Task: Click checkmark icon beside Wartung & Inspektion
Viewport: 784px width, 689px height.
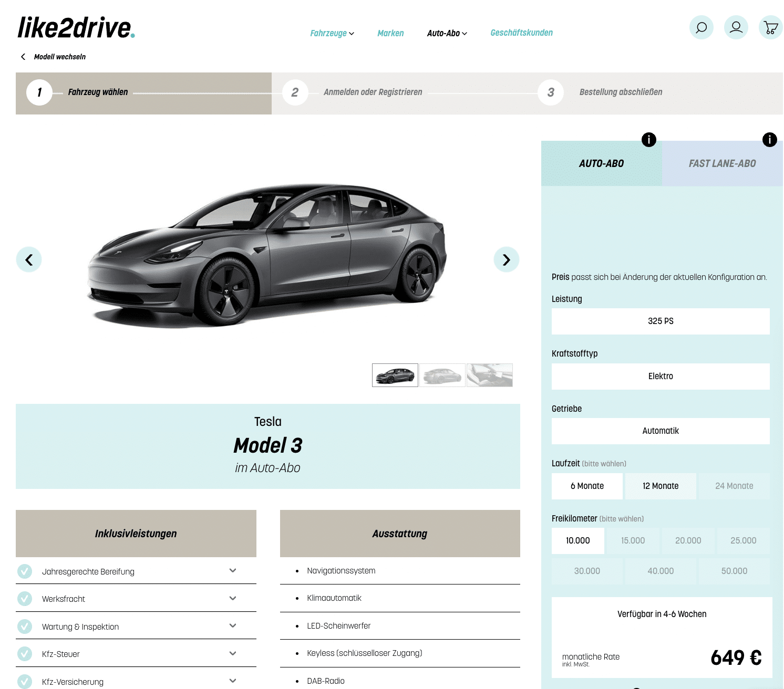Action: coord(25,626)
